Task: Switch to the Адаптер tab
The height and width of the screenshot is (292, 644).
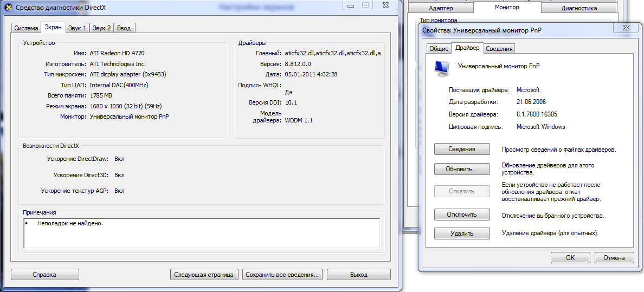Action: [441, 8]
